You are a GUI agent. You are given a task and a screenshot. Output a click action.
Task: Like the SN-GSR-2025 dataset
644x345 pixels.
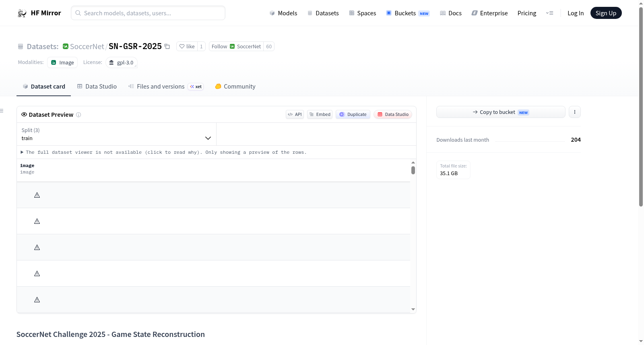click(x=187, y=47)
